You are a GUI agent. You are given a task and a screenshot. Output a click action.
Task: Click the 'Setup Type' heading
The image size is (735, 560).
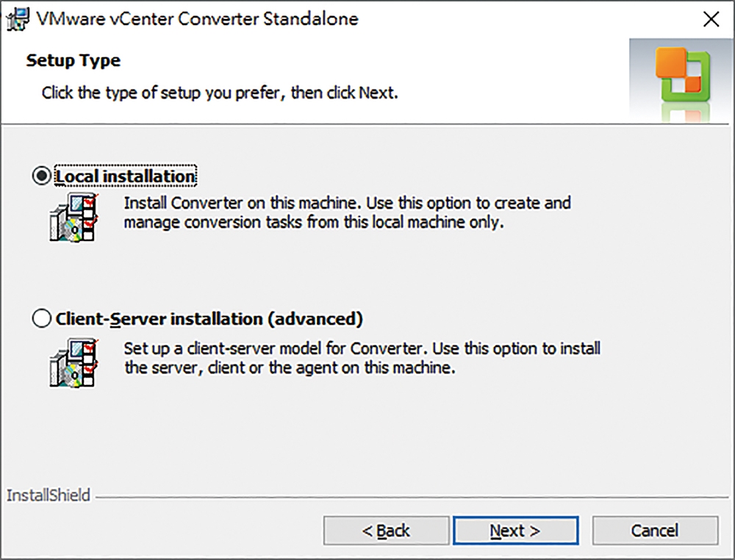click(73, 60)
